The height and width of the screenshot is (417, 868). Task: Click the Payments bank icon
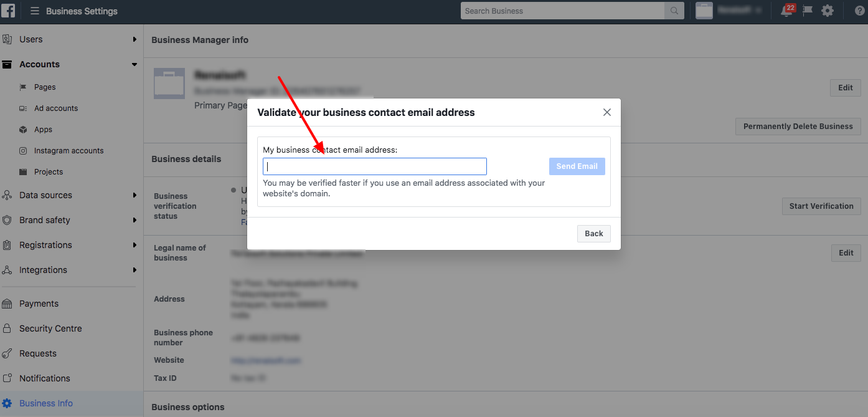7,304
